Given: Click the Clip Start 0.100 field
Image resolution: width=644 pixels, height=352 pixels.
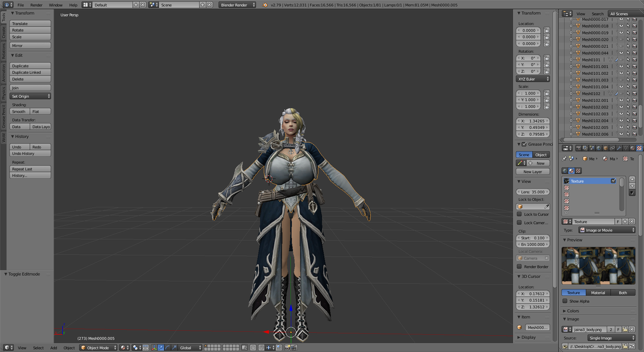Looking at the screenshot, I should tap(533, 238).
